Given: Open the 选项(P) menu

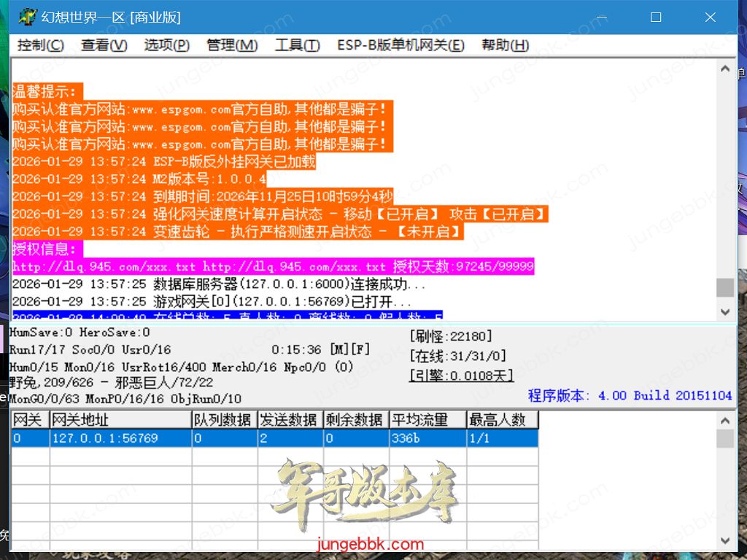Looking at the screenshot, I should pos(166,45).
